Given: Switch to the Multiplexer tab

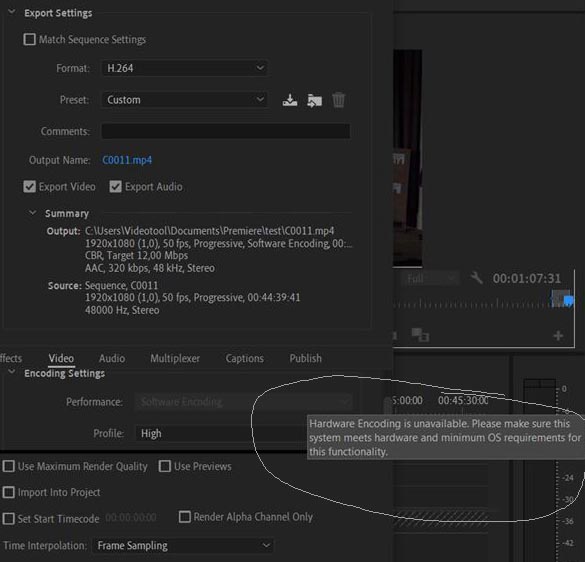Looking at the screenshot, I should pos(175,358).
